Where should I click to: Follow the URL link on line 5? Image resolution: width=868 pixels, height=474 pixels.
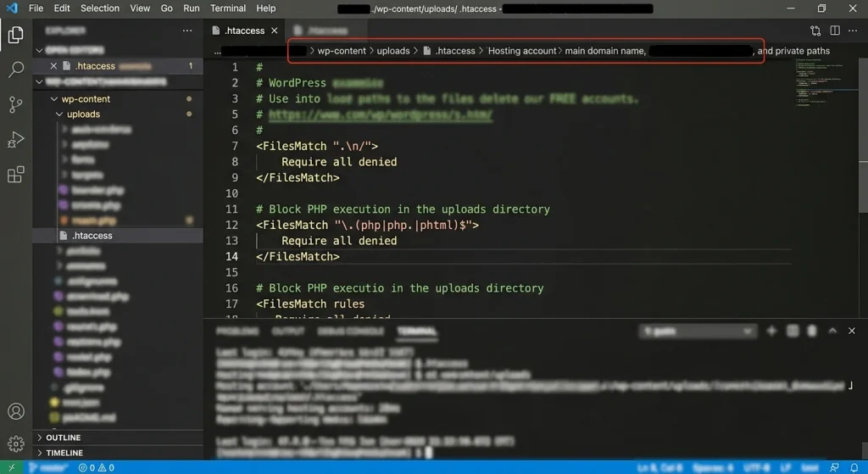(x=381, y=114)
